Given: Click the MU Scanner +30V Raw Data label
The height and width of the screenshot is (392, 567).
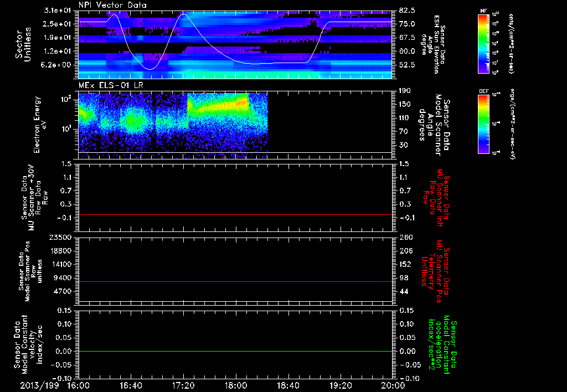Looking at the screenshot, I should tap(34, 198).
